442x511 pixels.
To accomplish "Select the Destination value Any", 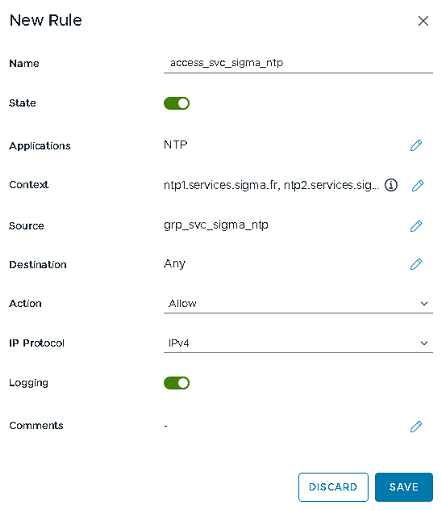I will [174, 264].
